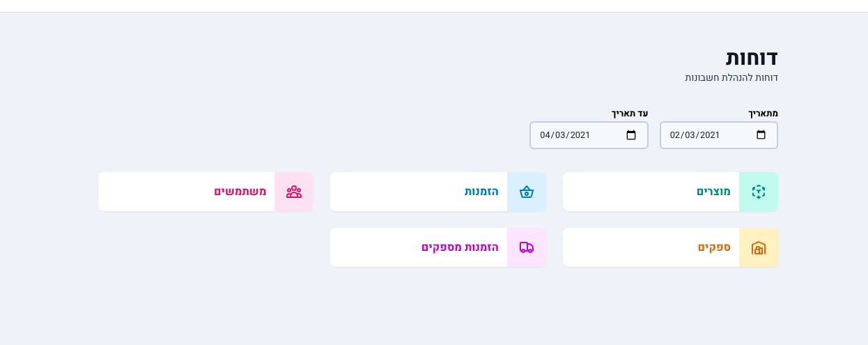Select day 02 in from-date field
868x345 pixels.
click(x=676, y=135)
